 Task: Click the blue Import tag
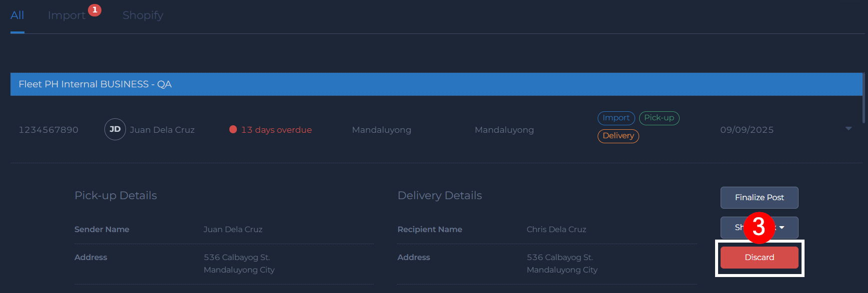coord(616,118)
